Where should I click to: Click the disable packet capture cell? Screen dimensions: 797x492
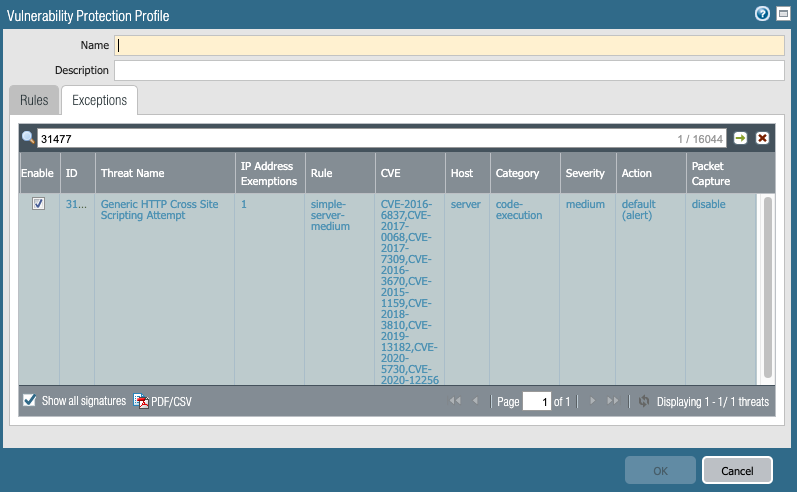pos(708,204)
